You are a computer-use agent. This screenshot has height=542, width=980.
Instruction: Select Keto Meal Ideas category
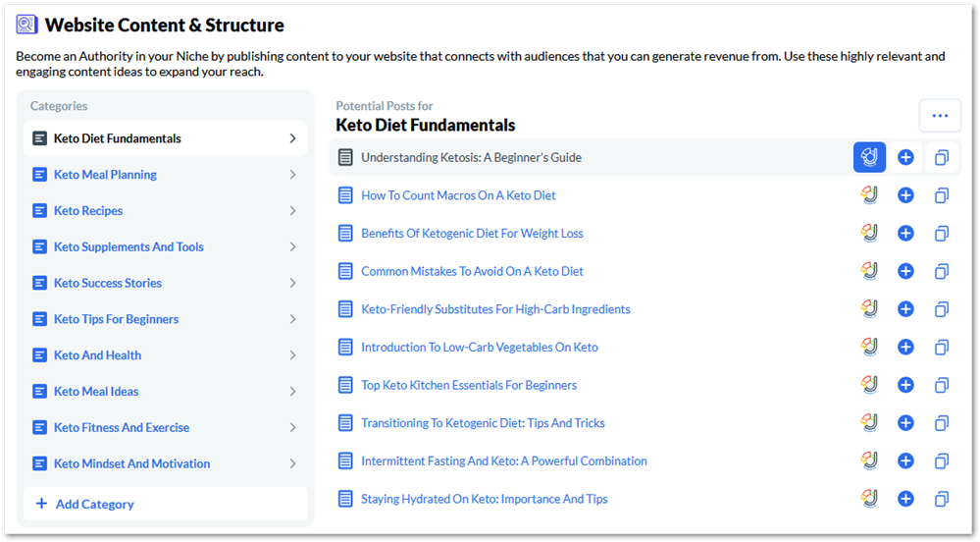click(165, 391)
